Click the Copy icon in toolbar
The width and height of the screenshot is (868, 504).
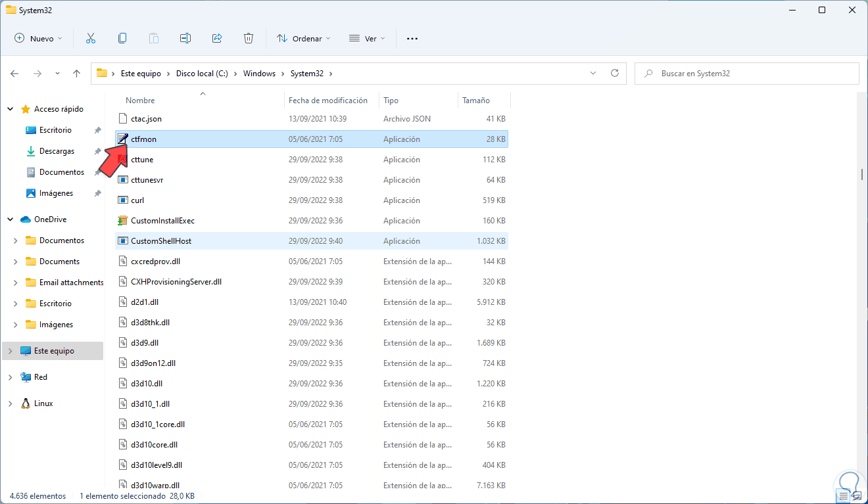point(122,39)
